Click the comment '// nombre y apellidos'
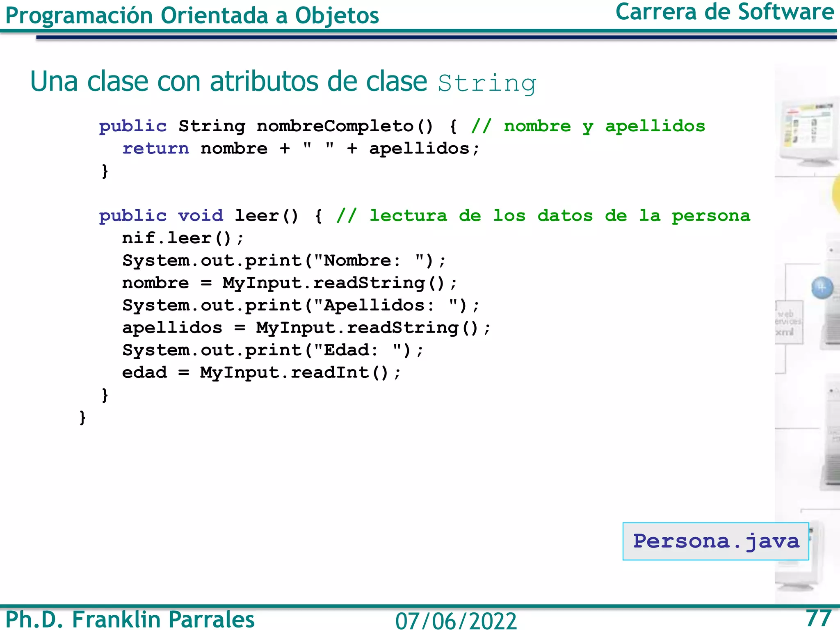840x630 pixels. coord(588,126)
